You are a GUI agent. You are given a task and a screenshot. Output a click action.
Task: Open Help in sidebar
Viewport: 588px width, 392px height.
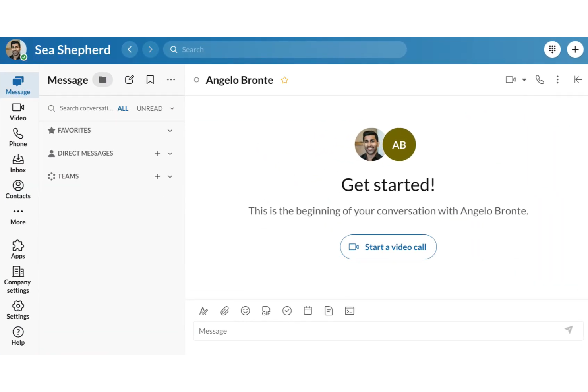pos(18,336)
